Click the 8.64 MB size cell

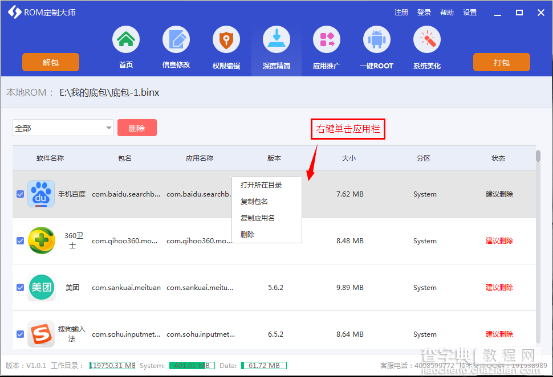click(350, 334)
